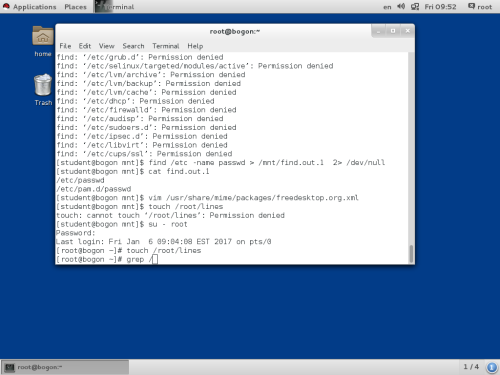Click the '/etc/cups/ssl' permission denied line
The image size is (500, 375).
coord(144,154)
